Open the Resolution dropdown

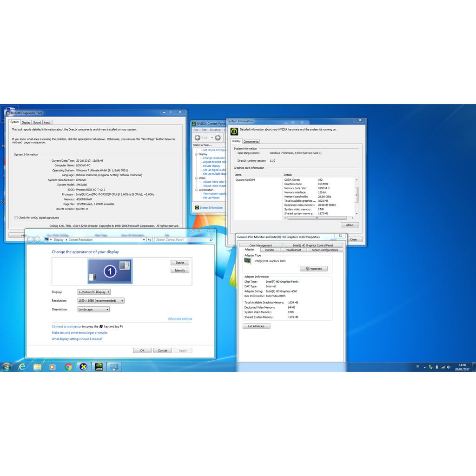101,301
